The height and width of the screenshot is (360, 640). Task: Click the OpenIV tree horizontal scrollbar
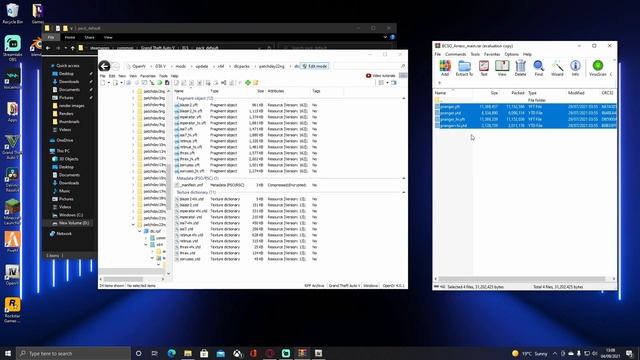coord(131,279)
